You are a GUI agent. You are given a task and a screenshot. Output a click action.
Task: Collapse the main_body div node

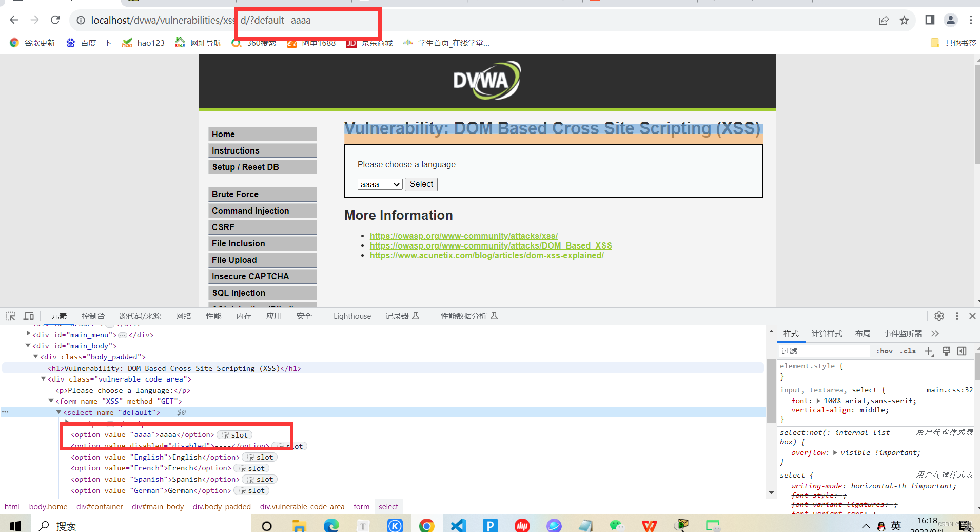coord(28,346)
